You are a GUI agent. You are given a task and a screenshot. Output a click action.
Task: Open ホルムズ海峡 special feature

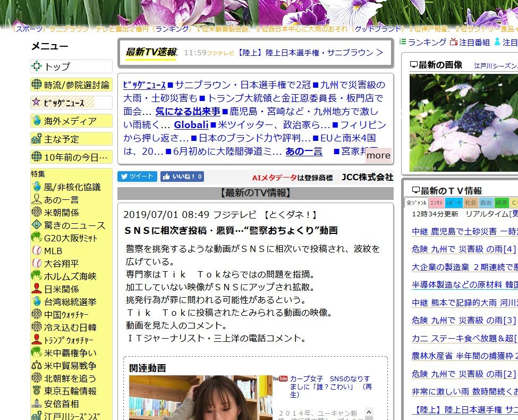pos(70,276)
